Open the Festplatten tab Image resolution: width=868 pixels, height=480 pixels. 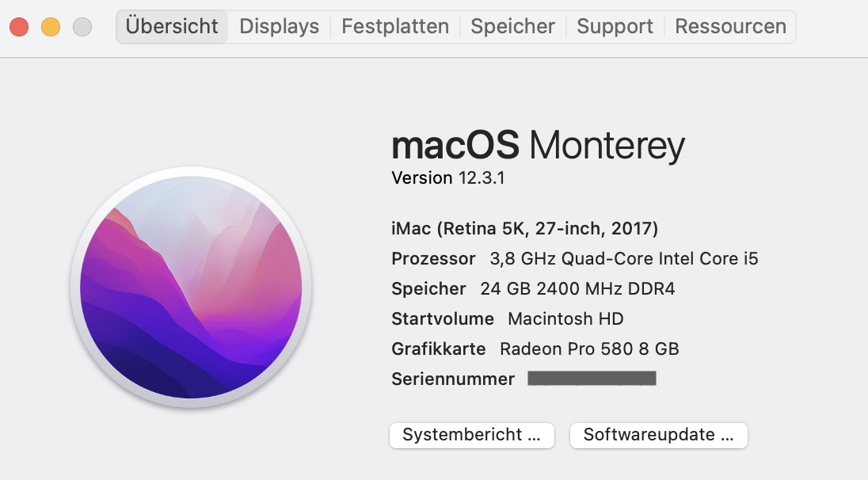[x=395, y=26]
